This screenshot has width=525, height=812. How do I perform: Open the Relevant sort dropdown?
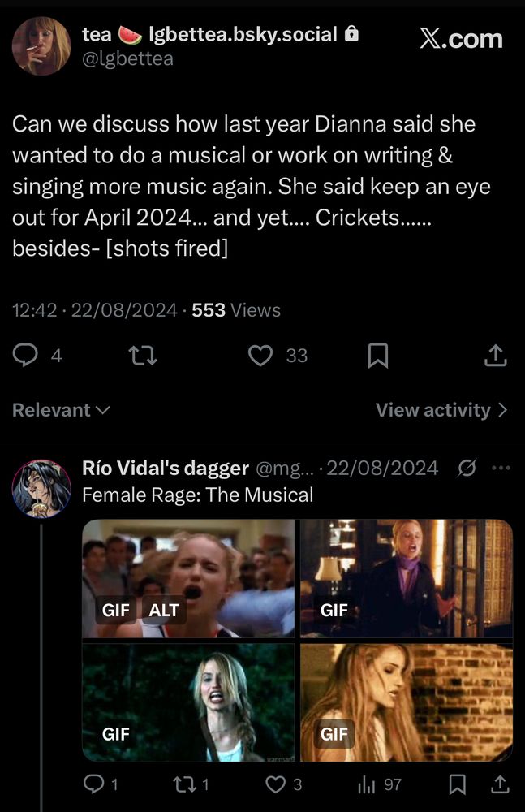tap(60, 410)
